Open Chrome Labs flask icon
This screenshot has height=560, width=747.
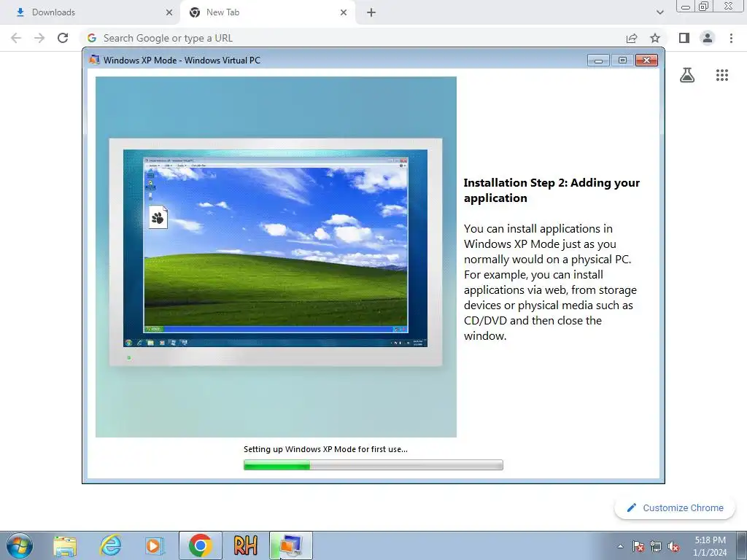[x=687, y=75]
